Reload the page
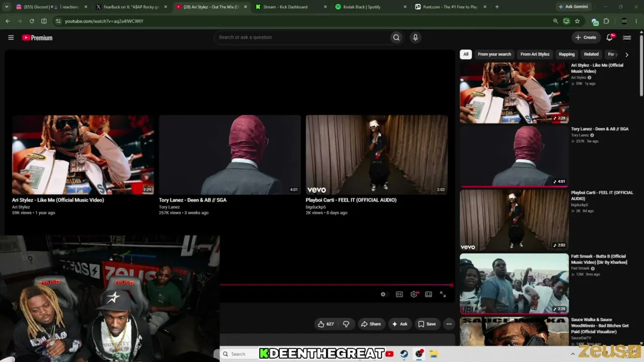 point(32,21)
